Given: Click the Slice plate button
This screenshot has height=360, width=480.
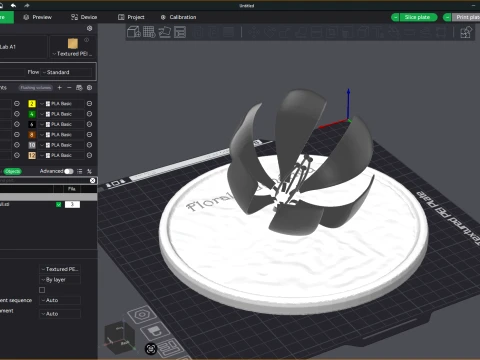Looking at the screenshot, I should (x=418, y=17).
